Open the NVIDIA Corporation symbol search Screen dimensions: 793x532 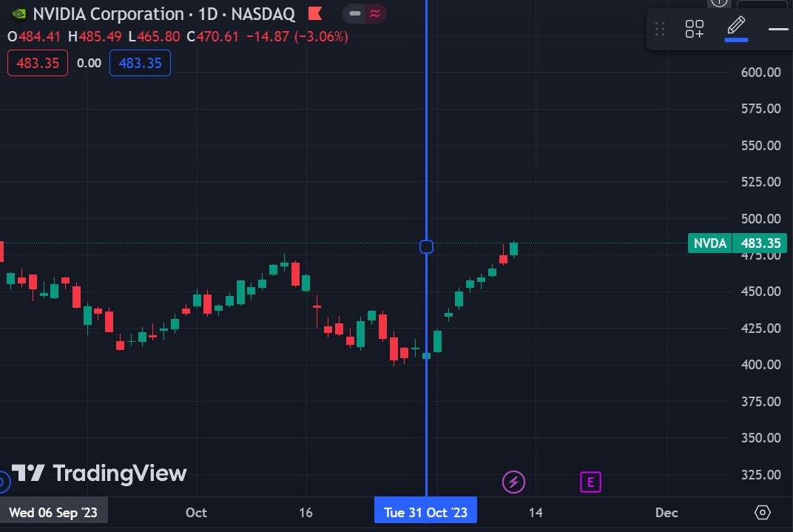click(108, 14)
